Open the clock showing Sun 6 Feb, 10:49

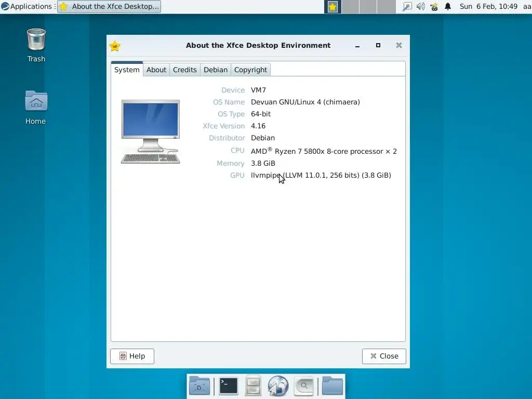click(x=488, y=6)
